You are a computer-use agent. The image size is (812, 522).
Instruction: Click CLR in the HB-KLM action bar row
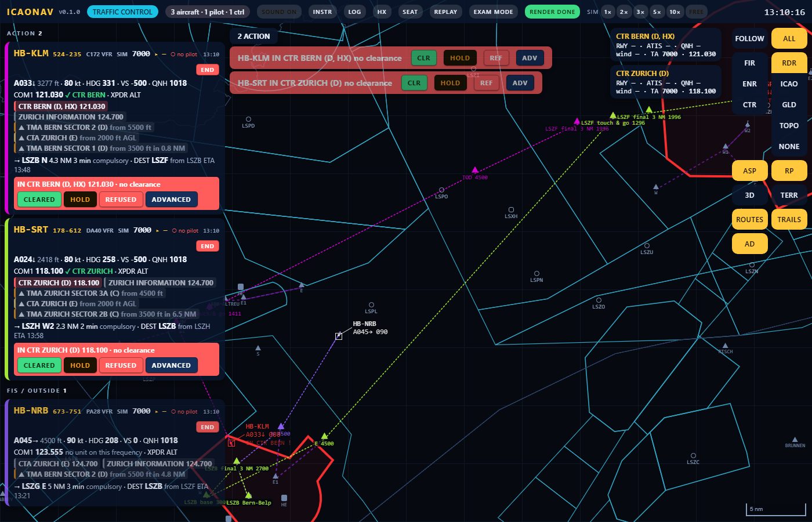pyautogui.click(x=424, y=58)
